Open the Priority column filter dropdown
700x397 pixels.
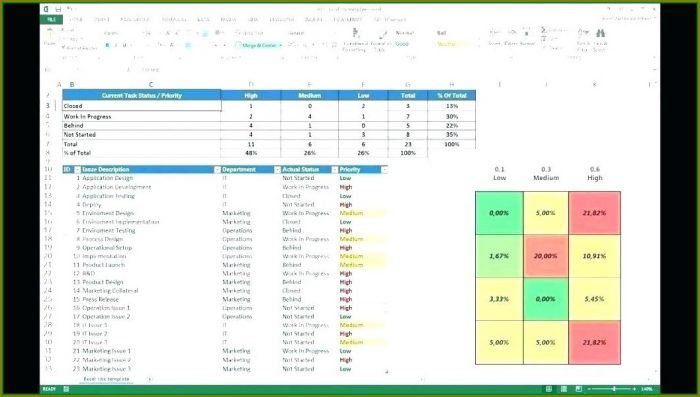coord(384,170)
